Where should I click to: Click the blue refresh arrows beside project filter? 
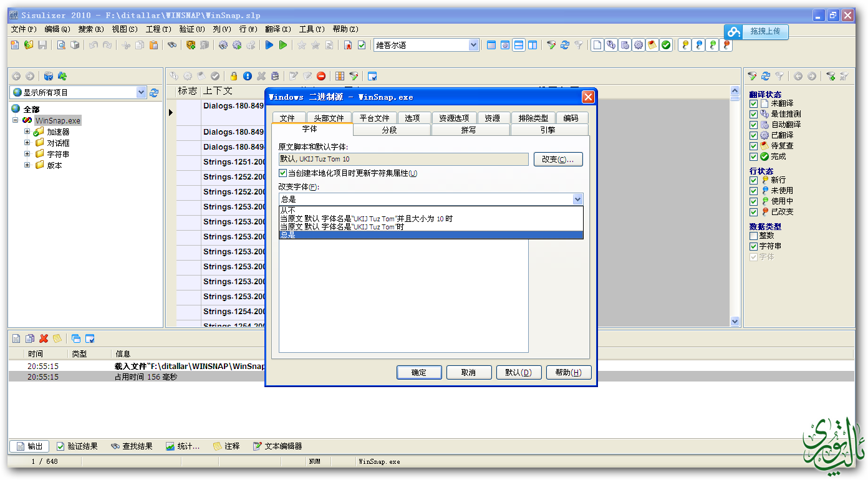(154, 92)
